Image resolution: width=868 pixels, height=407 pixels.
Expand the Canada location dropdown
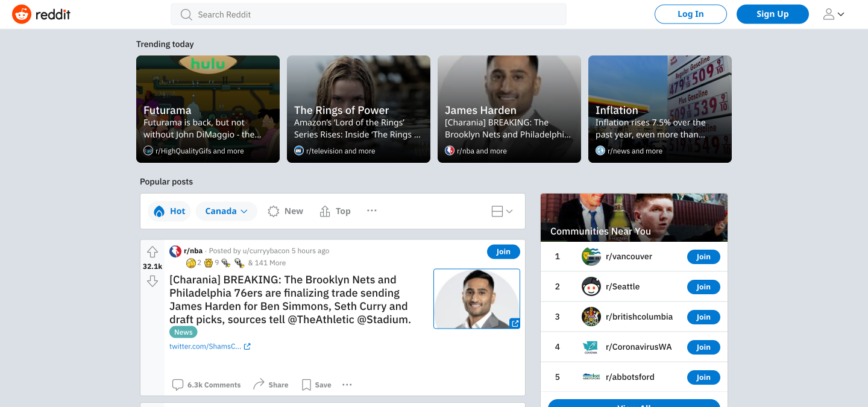227,211
